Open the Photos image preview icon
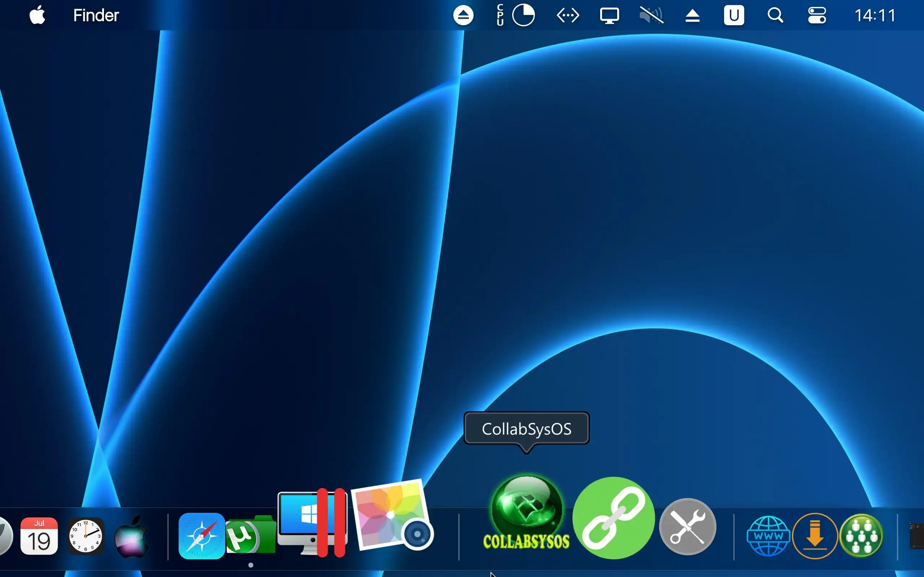Viewport: 924px width, 577px height. 392,515
